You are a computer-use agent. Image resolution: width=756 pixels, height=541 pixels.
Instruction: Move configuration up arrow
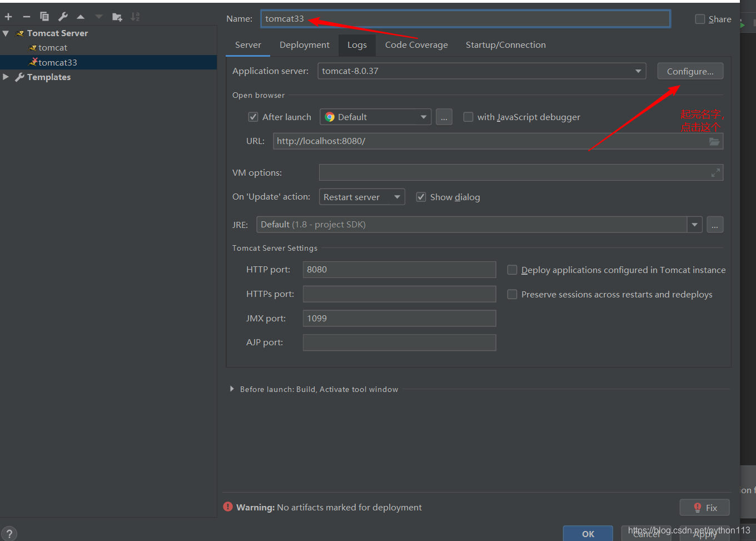pos(81,17)
